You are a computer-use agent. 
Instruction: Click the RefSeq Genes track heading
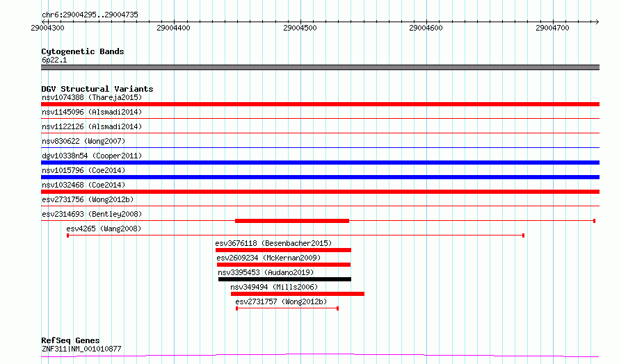[x=70, y=340]
